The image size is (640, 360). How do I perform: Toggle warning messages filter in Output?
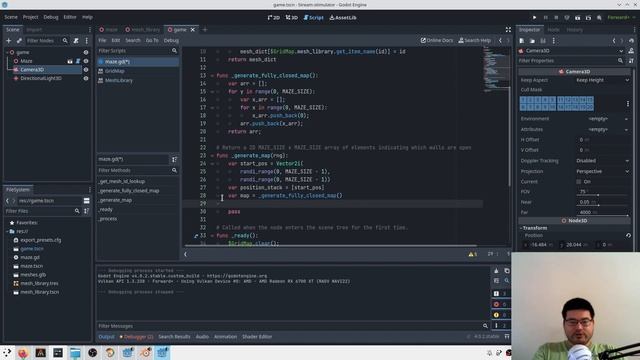(500, 315)
